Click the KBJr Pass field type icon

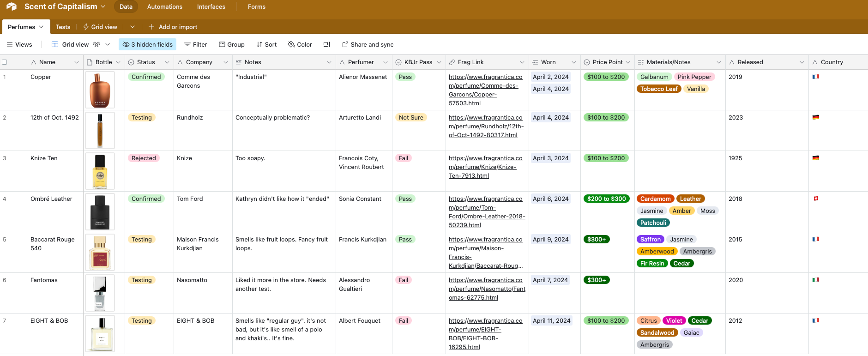(398, 62)
